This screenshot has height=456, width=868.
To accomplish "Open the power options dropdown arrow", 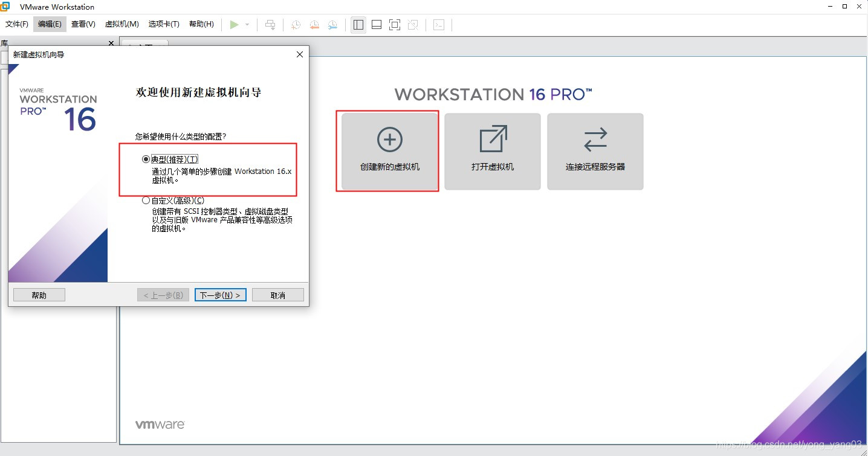I will point(247,25).
